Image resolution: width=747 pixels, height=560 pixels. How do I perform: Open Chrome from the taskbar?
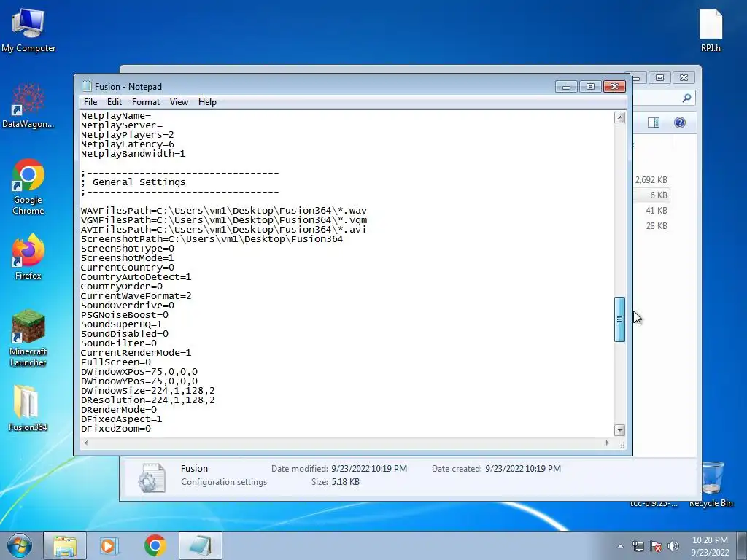(x=155, y=545)
